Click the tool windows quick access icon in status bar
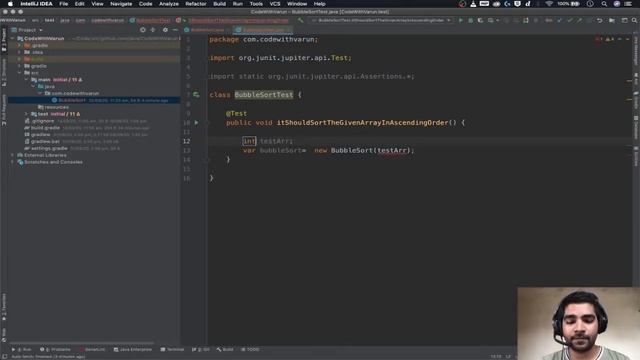640x360 pixels. (4, 356)
